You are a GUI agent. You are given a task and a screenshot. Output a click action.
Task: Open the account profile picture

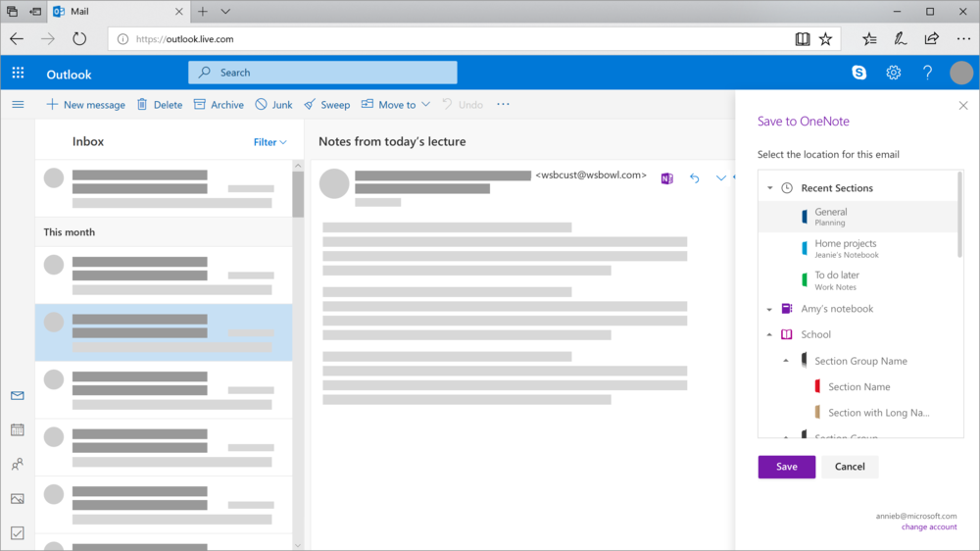961,73
